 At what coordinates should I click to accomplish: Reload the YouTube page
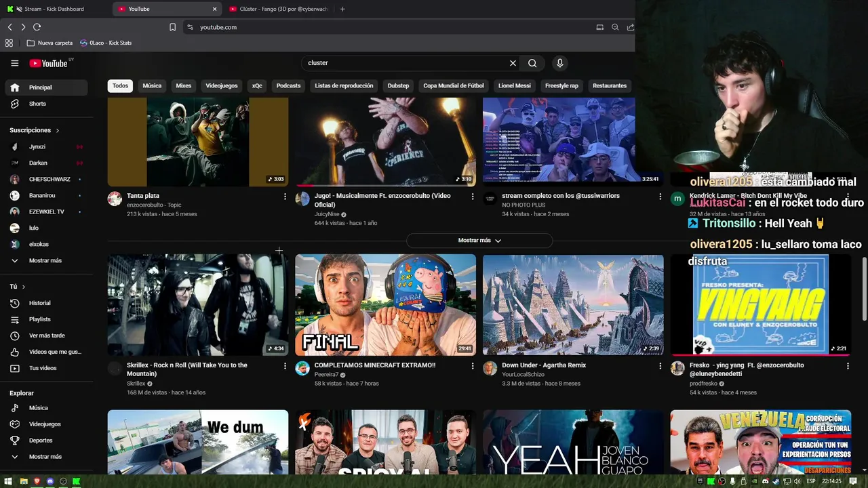(x=37, y=27)
